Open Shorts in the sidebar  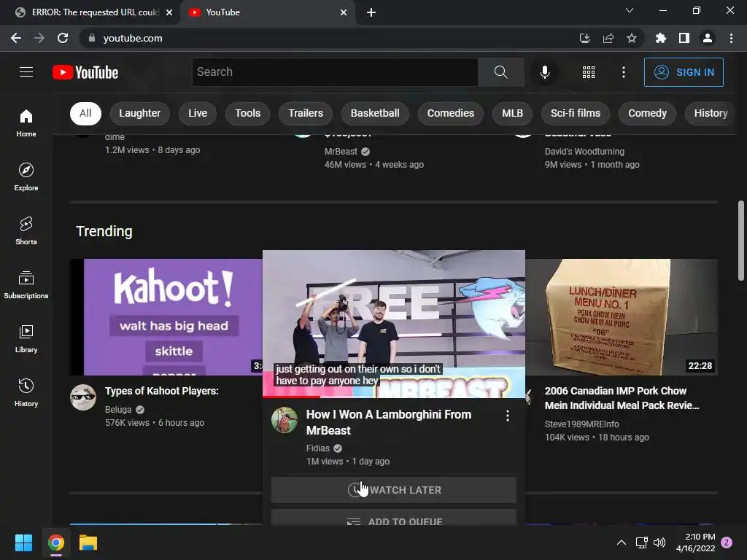pos(26,230)
